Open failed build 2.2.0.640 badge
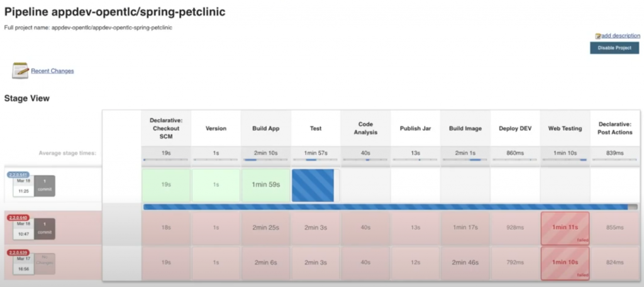The width and height of the screenshot is (644, 287). coord(18,217)
